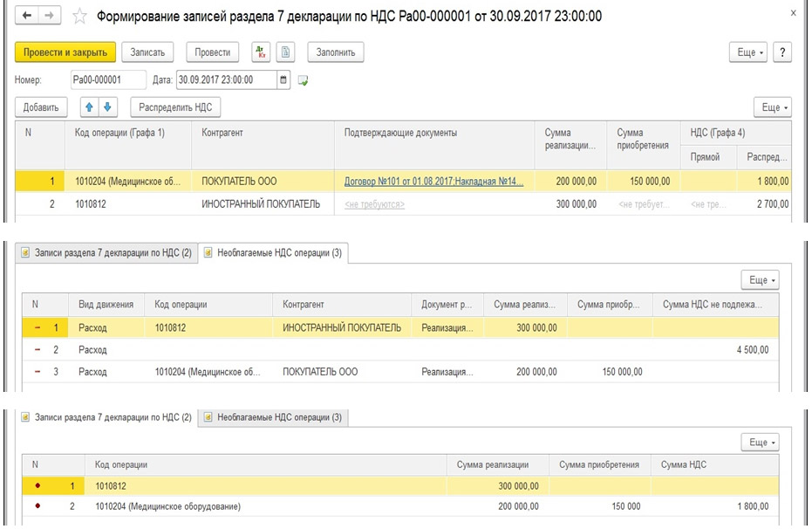Image resolution: width=812 pixels, height=529 pixels.
Task: Select Записи раздела 7 декларации tab in middle panel
Action: pos(106,252)
